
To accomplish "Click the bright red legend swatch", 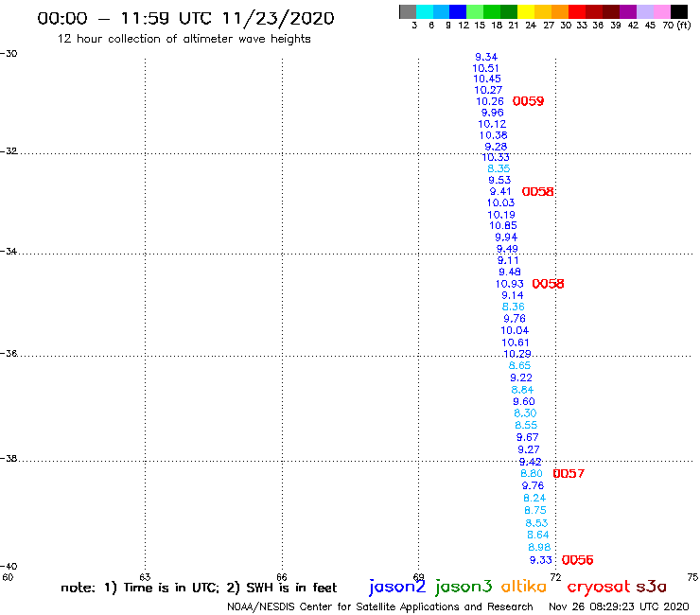I will pyautogui.click(x=577, y=11).
